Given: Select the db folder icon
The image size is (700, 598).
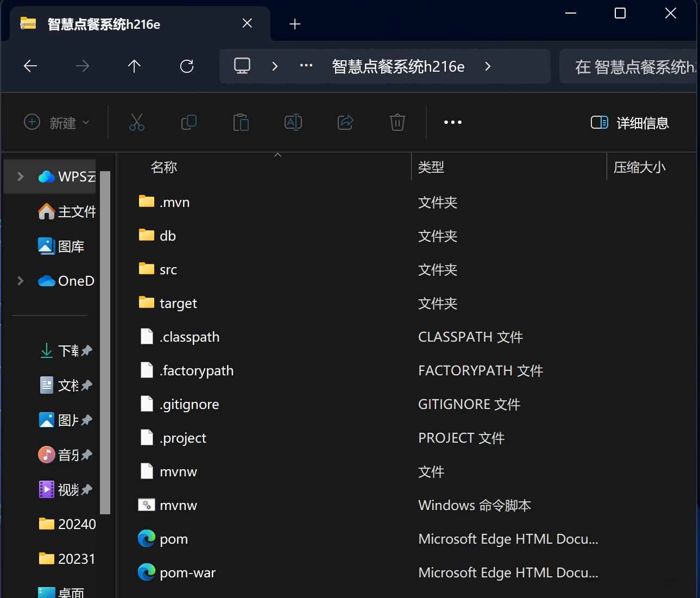Looking at the screenshot, I should (147, 236).
